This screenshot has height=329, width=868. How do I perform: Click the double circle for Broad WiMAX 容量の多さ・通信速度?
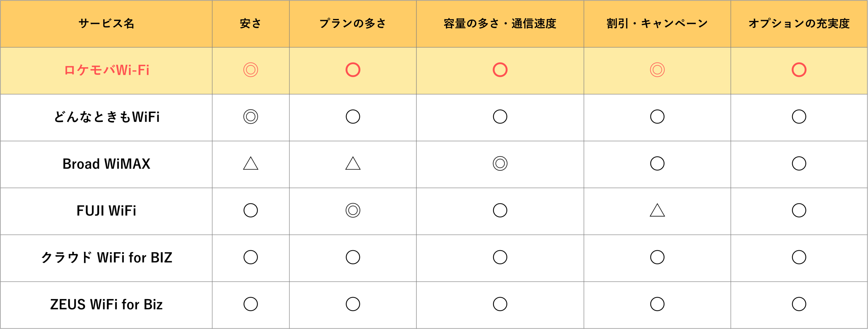click(x=500, y=164)
